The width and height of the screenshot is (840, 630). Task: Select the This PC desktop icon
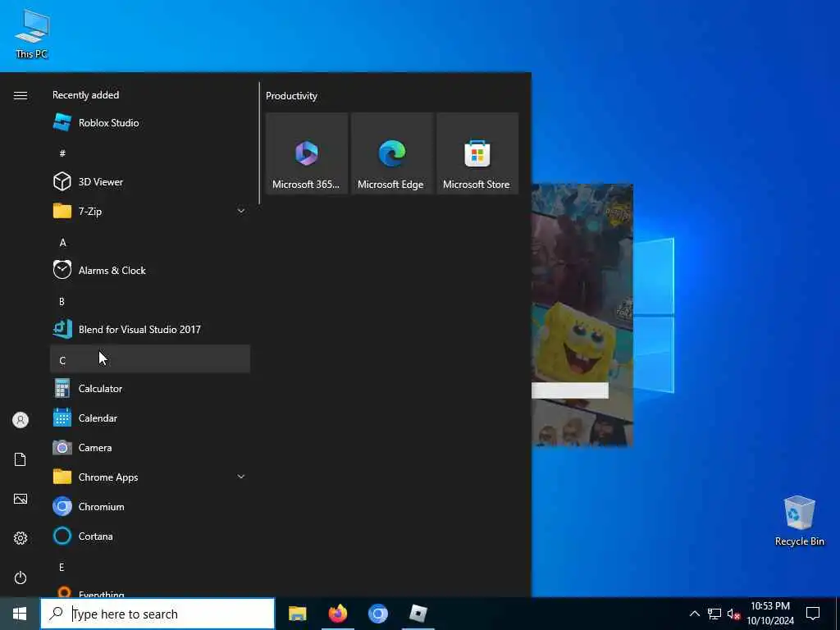point(32,33)
